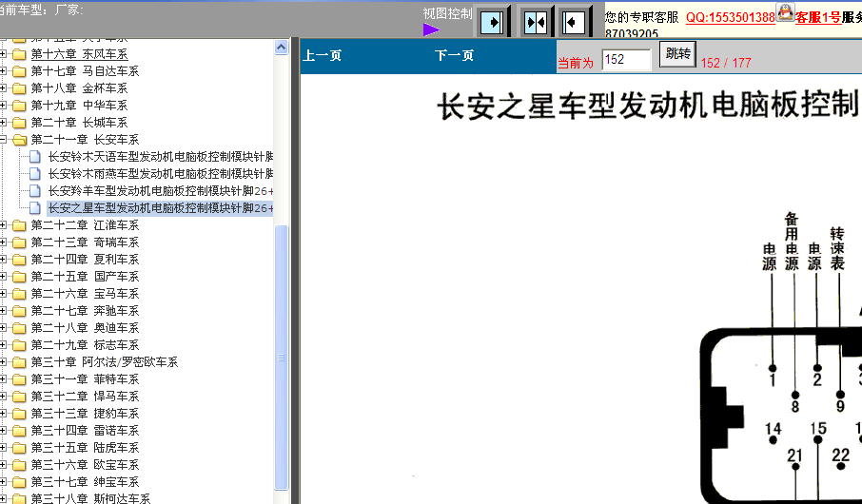Expand the 第二十章 长城车系 node

pos(3,122)
